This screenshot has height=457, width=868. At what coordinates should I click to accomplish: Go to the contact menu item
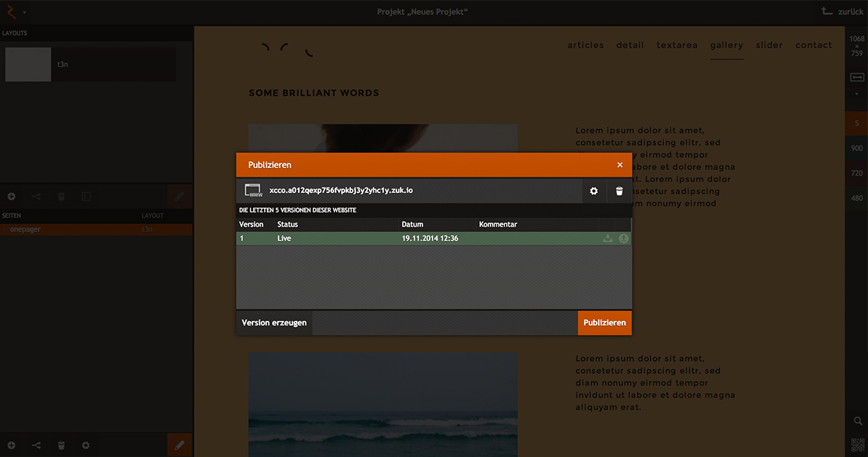coord(814,45)
